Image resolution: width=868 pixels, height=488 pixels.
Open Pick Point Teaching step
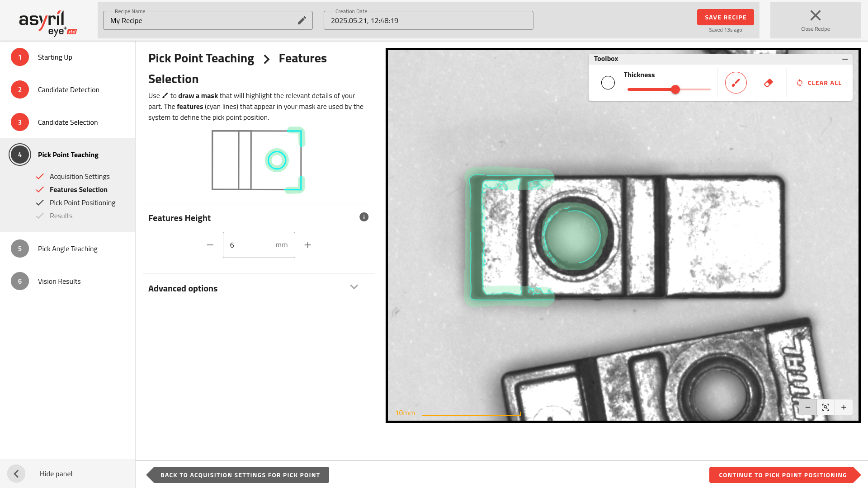click(68, 155)
